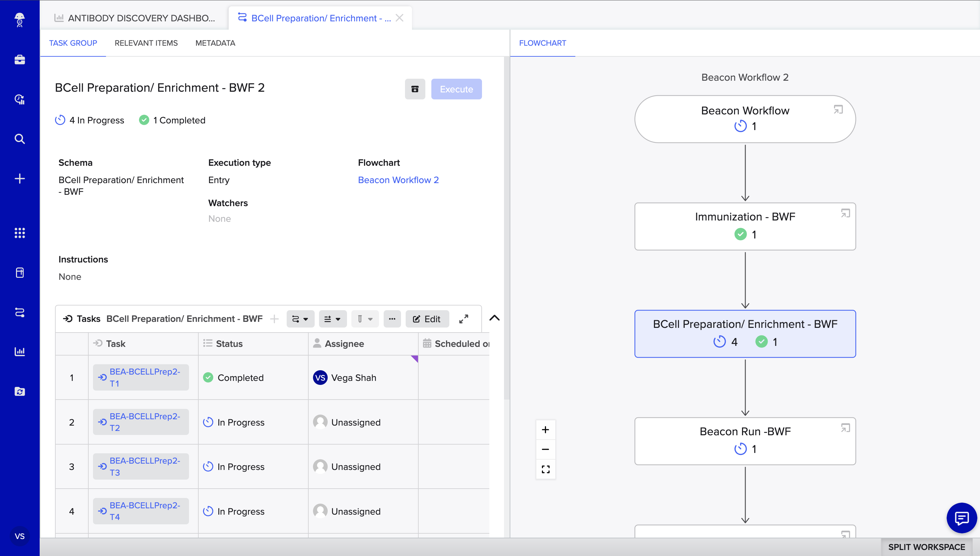Open Immunization - BWF node link icon

click(845, 213)
